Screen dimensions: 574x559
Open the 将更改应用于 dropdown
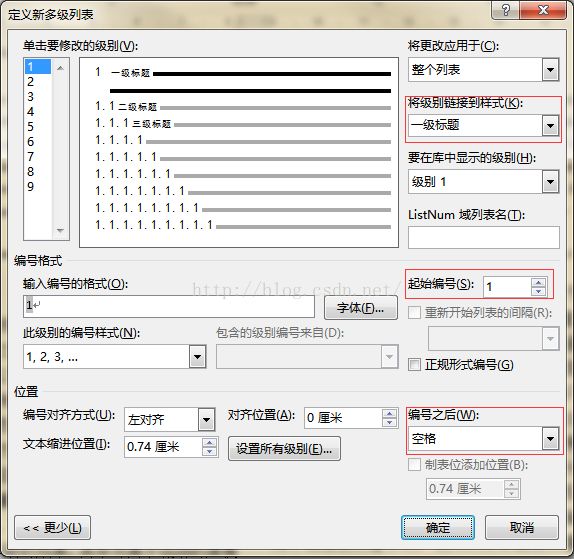tap(550, 70)
